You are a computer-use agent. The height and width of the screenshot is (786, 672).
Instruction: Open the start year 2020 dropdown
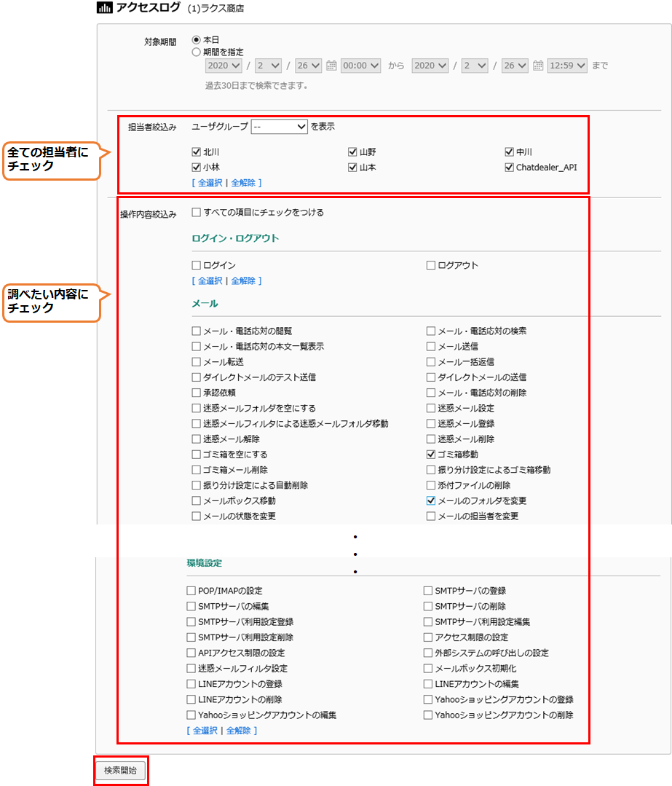[224, 66]
